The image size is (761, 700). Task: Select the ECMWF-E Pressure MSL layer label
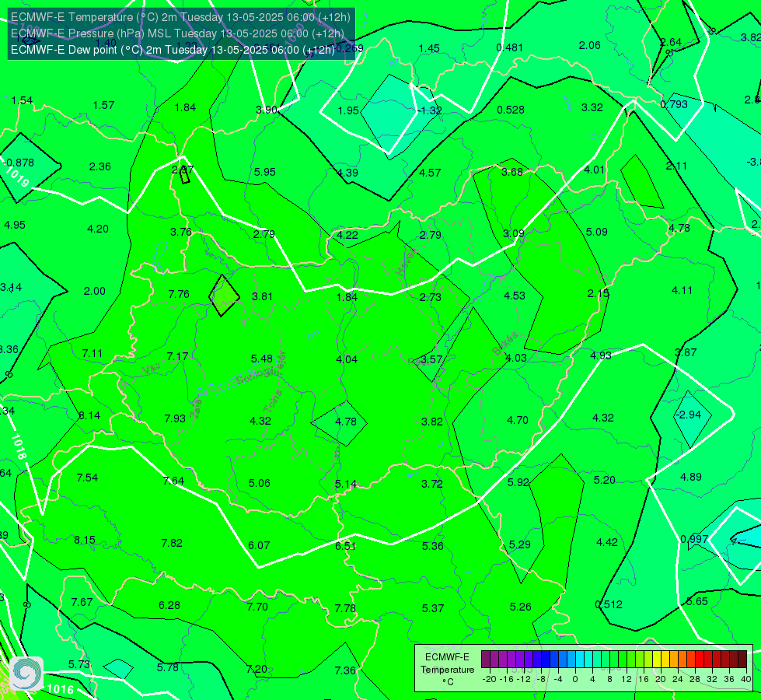coord(177,33)
